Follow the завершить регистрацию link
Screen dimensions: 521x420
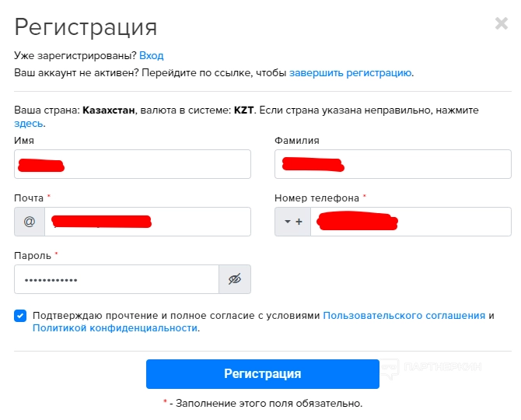point(351,73)
